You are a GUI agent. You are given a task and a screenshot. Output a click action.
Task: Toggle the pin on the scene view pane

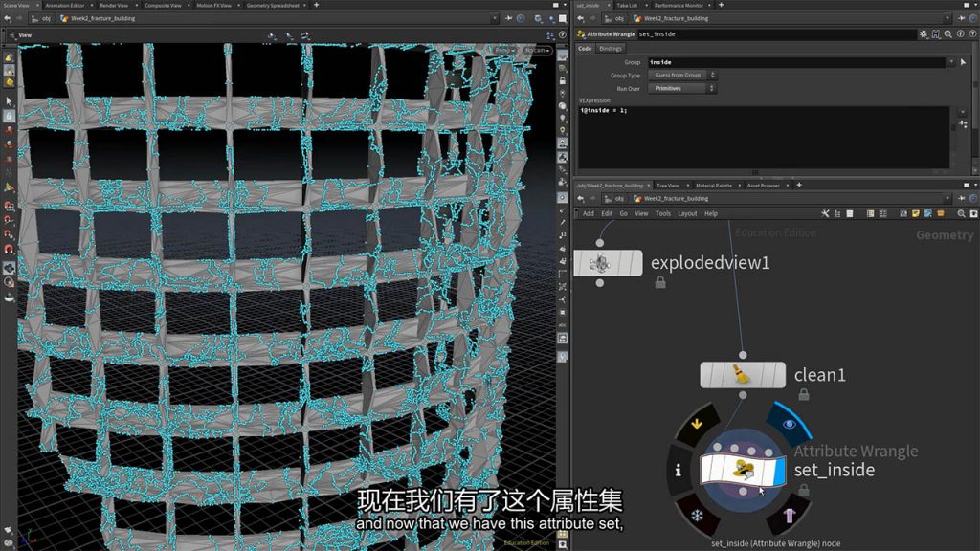click(509, 19)
